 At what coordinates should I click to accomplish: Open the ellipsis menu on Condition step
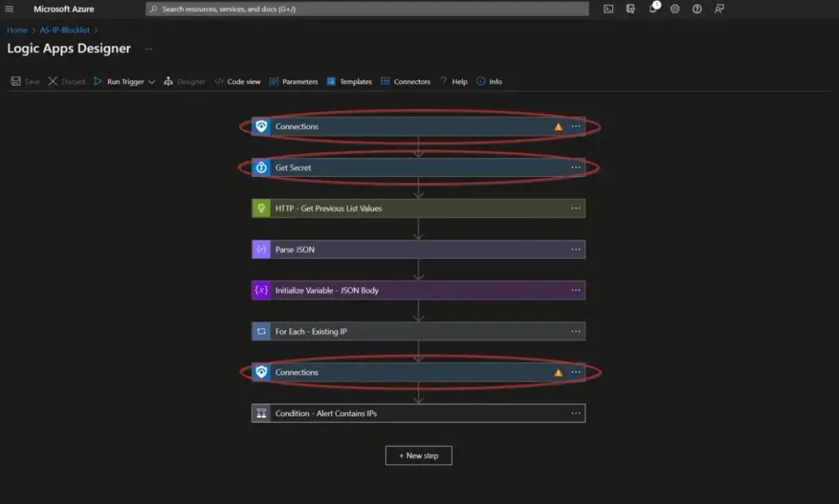click(x=576, y=413)
